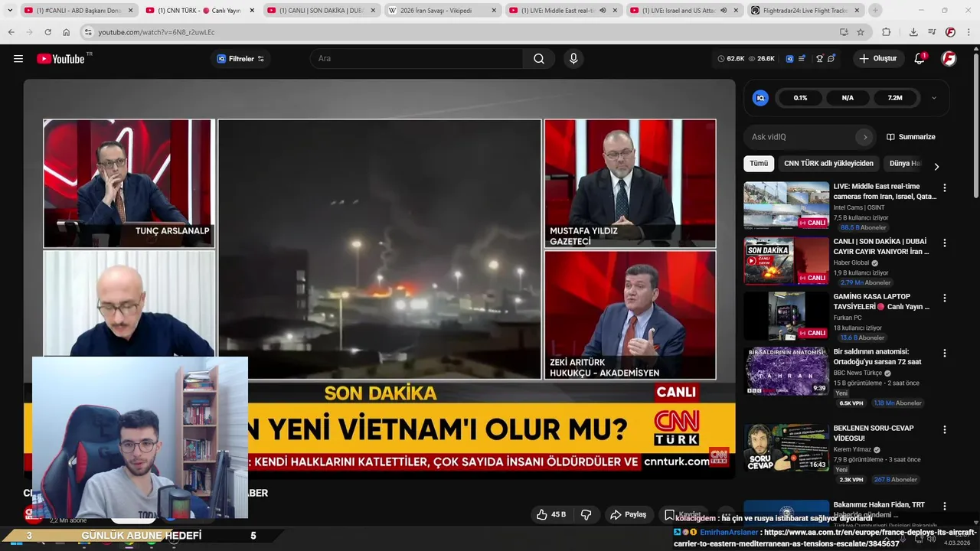The width and height of the screenshot is (980, 551).
Task: Switch to 'CANLI | SON DAKİKA | DUB...' tab
Action: click(322, 11)
